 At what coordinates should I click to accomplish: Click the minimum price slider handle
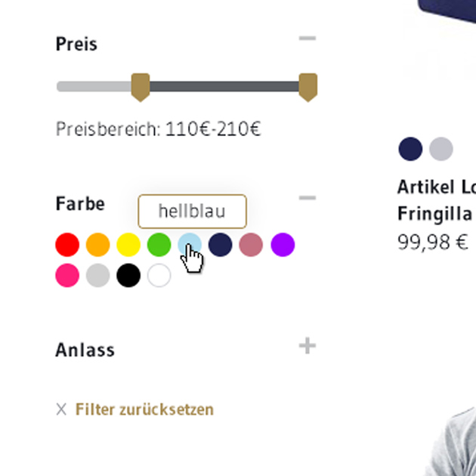pyautogui.click(x=141, y=88)
